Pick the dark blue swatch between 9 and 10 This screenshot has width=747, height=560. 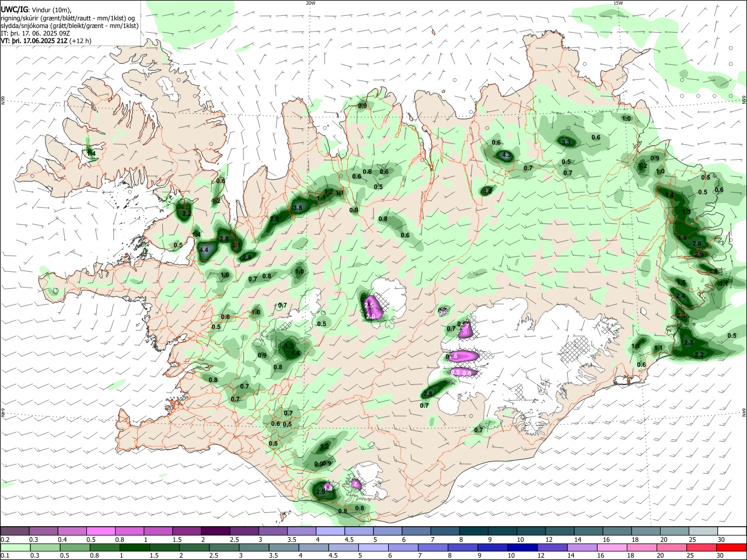pyautogui.click(x=522, y=547)
